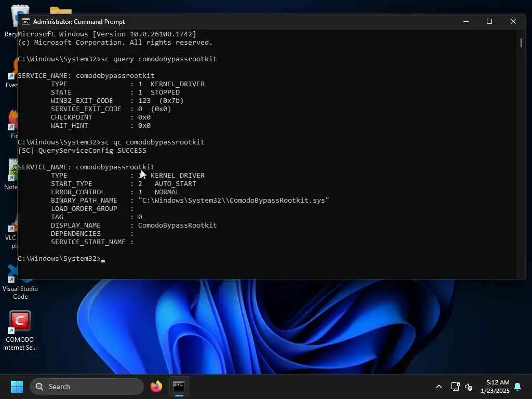
Task: Click DISPLAY_NAME value ComodoBypassRootkit
Action: click(x=177, y=225)
